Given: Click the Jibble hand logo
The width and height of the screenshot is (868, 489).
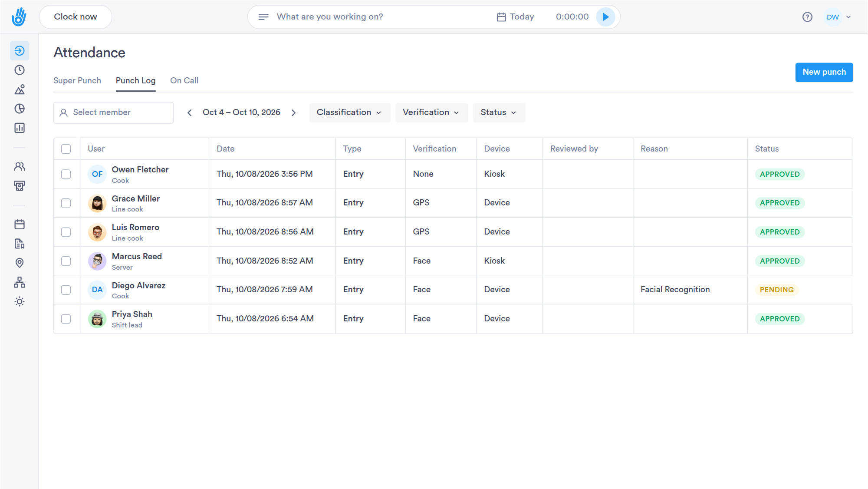Looking at the screenshot, I should point(19,17).
